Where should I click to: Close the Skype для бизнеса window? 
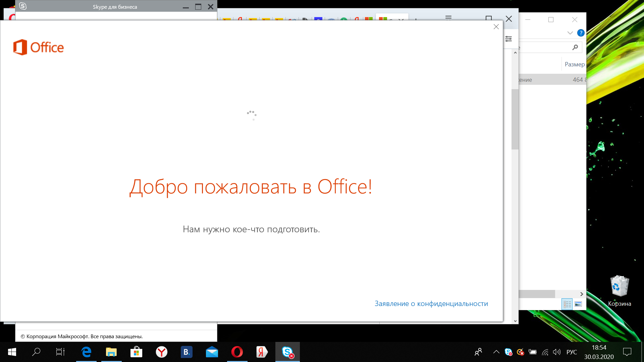211,7
